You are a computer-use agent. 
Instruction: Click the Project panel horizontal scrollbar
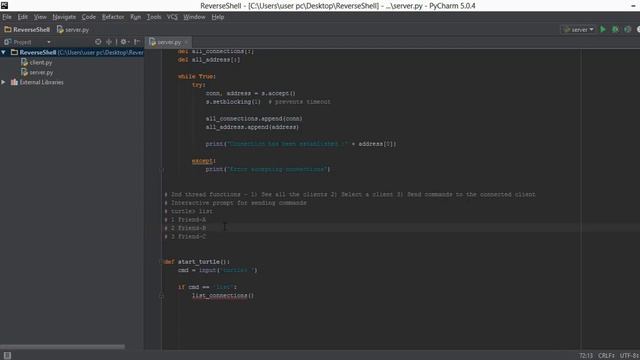pos(62,347)
